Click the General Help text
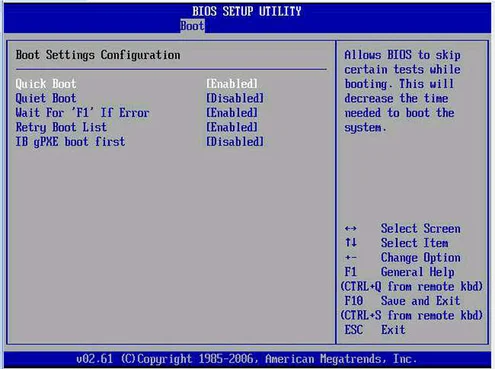Viewport: 495px width, 369px height. click(x=418, y=272)
